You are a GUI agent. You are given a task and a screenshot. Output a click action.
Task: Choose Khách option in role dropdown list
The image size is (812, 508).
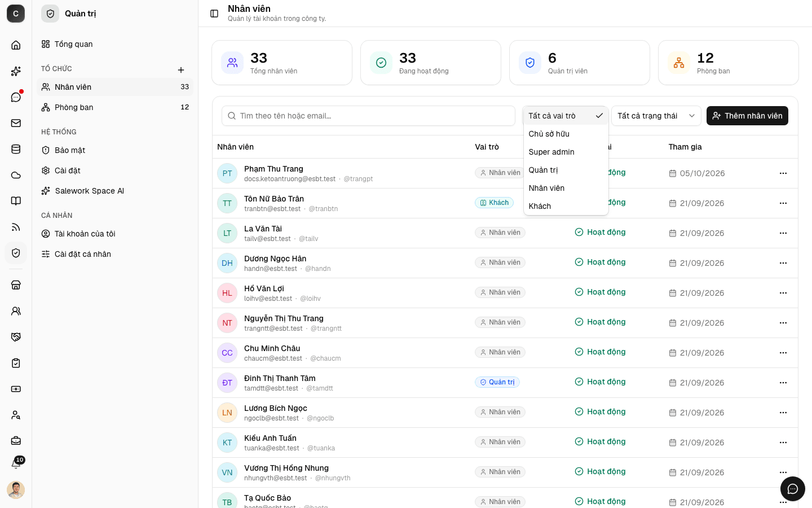point(566,206)
